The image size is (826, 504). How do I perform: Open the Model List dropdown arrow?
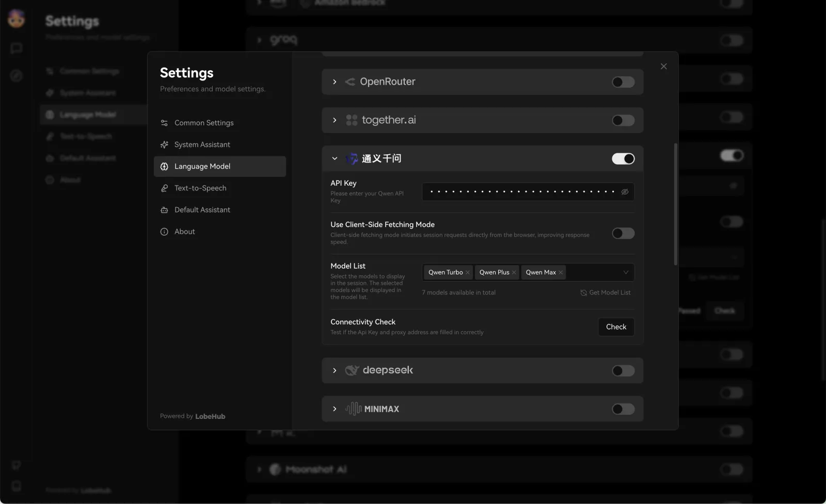point(626,272)
